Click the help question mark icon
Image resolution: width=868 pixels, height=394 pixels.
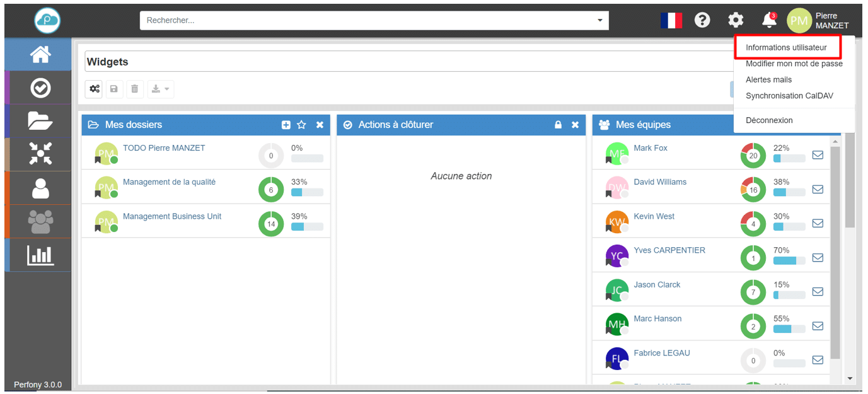tap(702, 20)
